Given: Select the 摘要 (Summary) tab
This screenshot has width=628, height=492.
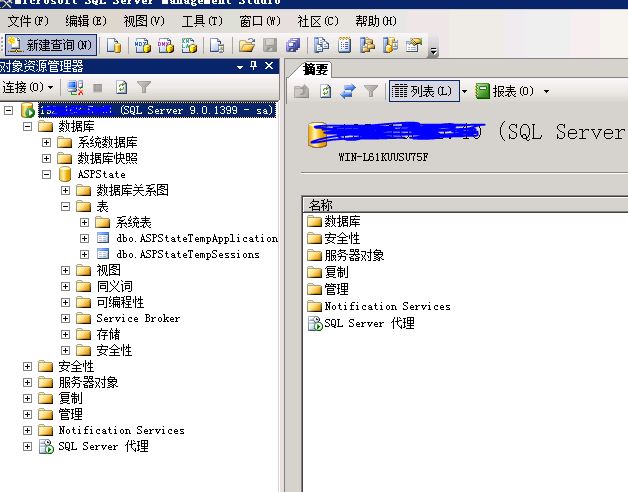Looking at the screenshot, I should point(315,69).
